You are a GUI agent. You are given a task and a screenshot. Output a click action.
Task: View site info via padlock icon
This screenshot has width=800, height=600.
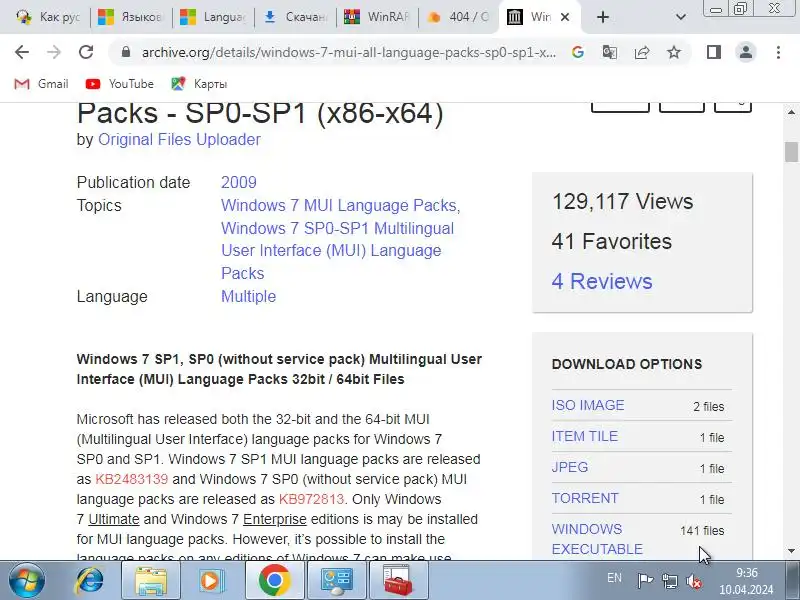coord(126,52)
